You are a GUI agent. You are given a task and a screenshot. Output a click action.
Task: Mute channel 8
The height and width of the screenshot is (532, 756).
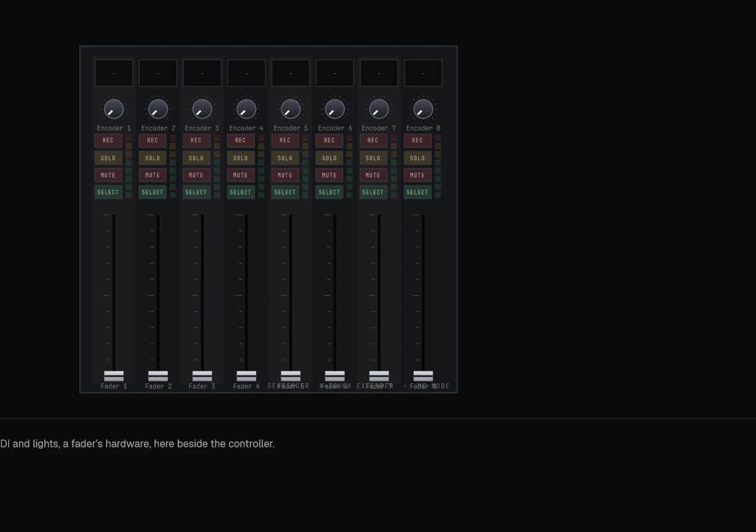pyautogui.click(x=417, y=175)
